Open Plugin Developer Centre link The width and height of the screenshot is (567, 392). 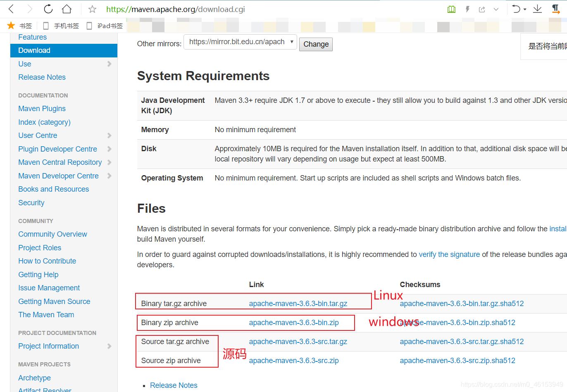point(57,149)
